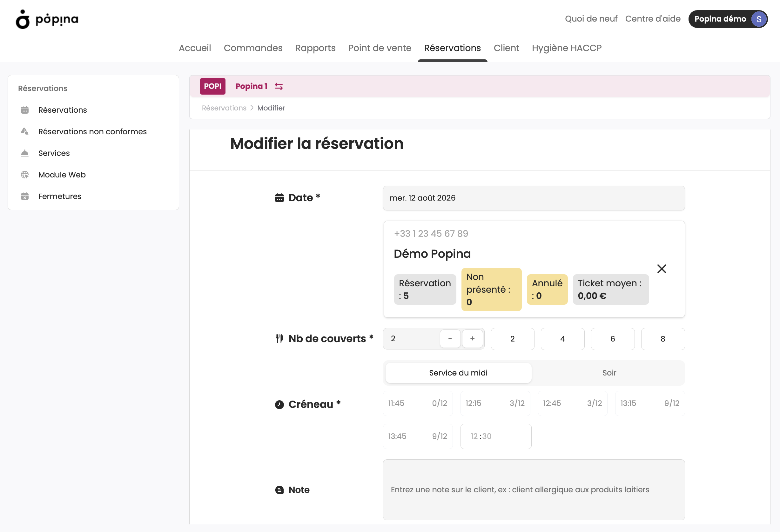
Task: Click the Non présenté : 0 badge
Action: tap(491, 289)
